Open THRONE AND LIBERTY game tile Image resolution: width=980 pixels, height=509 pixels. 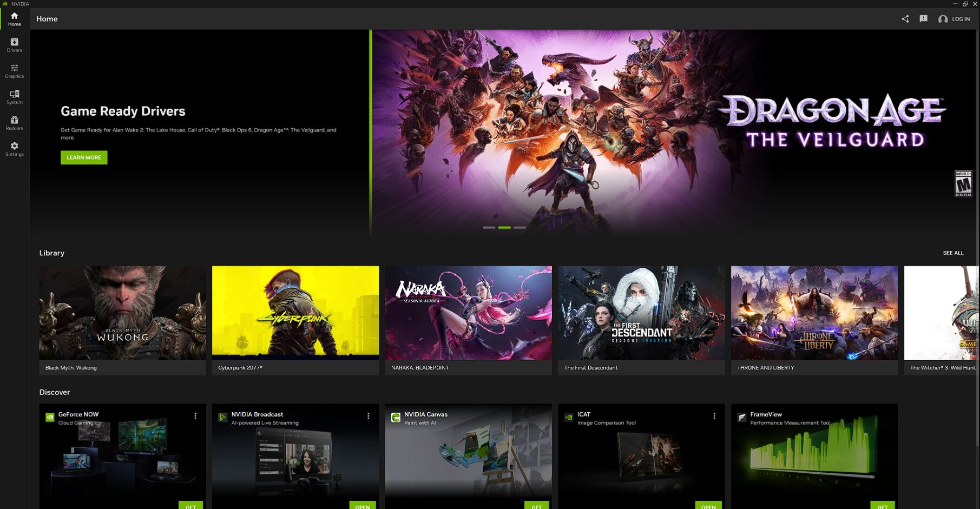pos(814,320)
